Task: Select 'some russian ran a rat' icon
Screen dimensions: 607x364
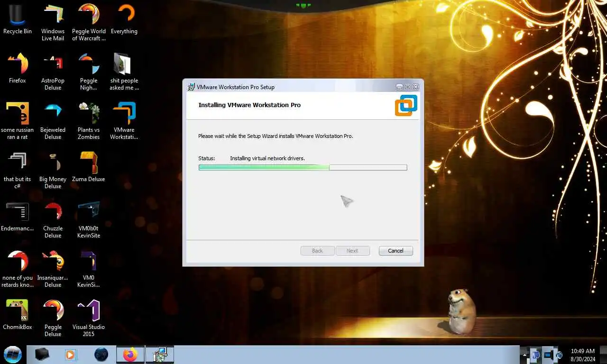Action: [18, 121]
